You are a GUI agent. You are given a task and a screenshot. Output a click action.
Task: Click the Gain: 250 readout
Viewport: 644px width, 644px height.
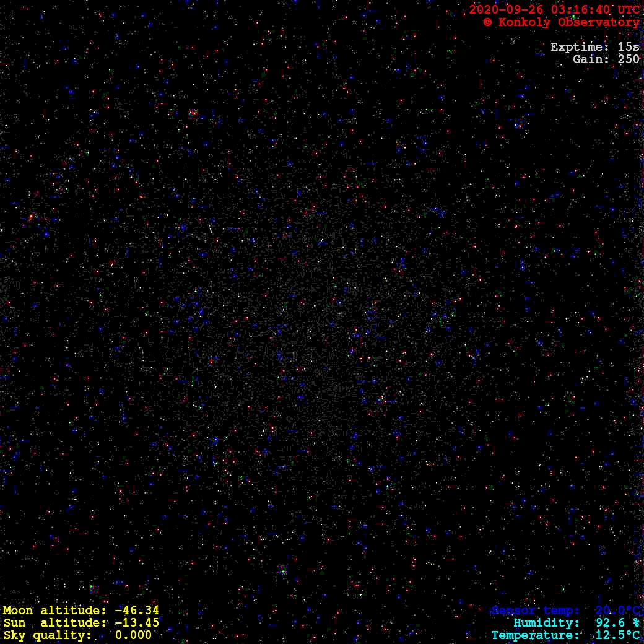606,59
